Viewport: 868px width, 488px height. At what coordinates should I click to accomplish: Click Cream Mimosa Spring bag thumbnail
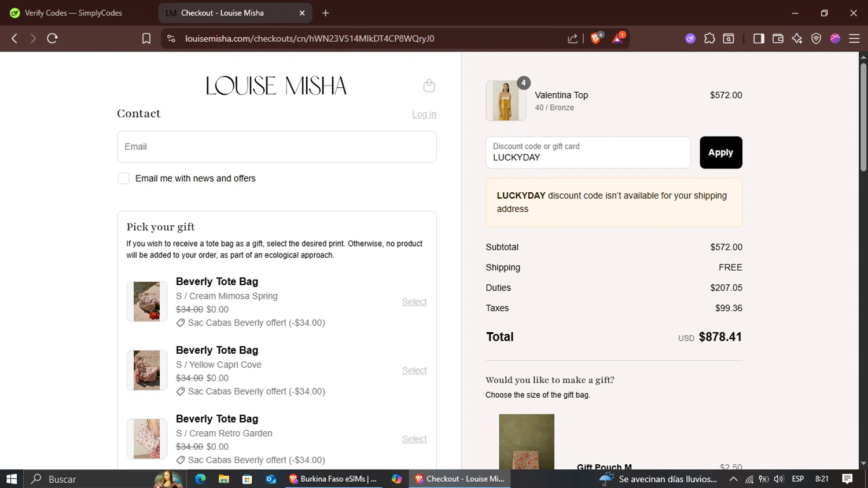click(x=147, y=302)
